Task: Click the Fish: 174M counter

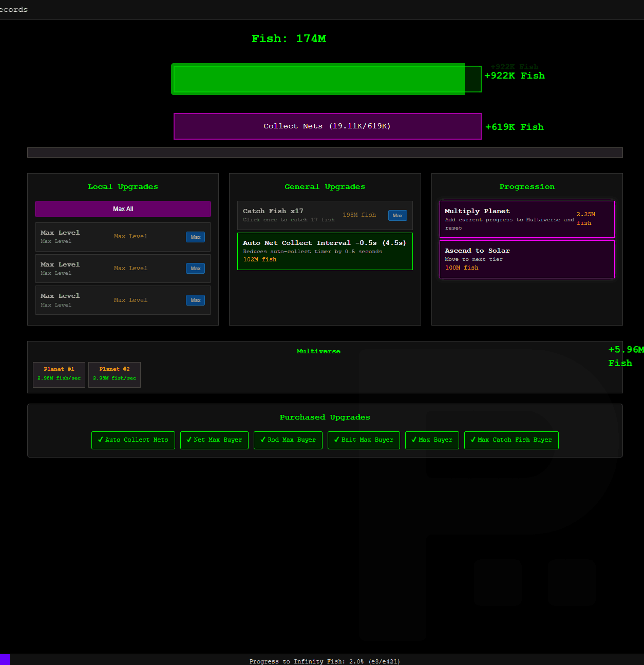Action: click(x=289, y=39)
